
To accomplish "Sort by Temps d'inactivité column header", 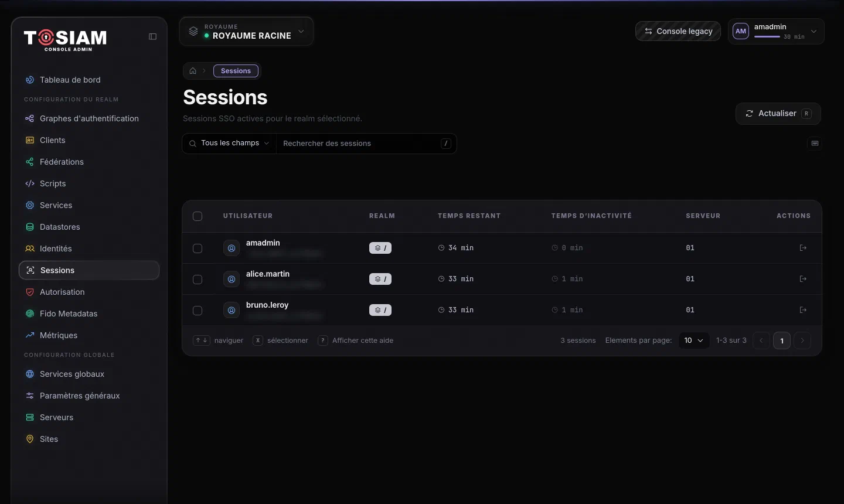I will coord(591,216).
